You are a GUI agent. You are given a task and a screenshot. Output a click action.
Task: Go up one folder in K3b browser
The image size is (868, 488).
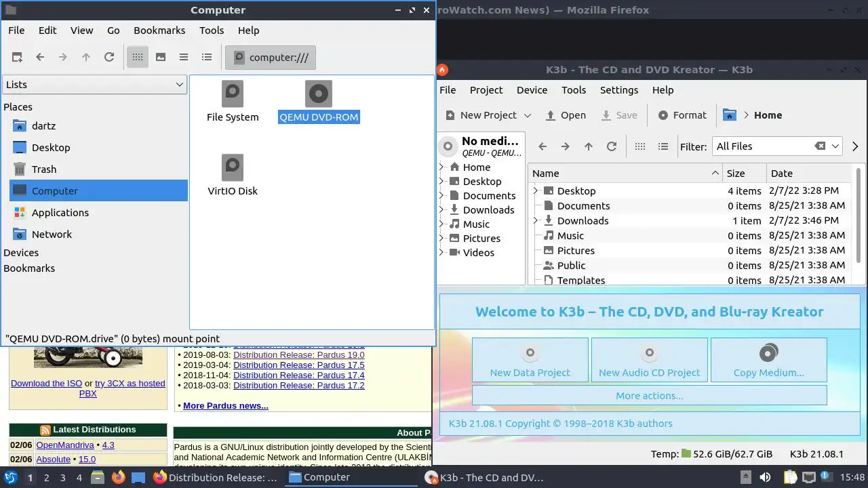589,146
